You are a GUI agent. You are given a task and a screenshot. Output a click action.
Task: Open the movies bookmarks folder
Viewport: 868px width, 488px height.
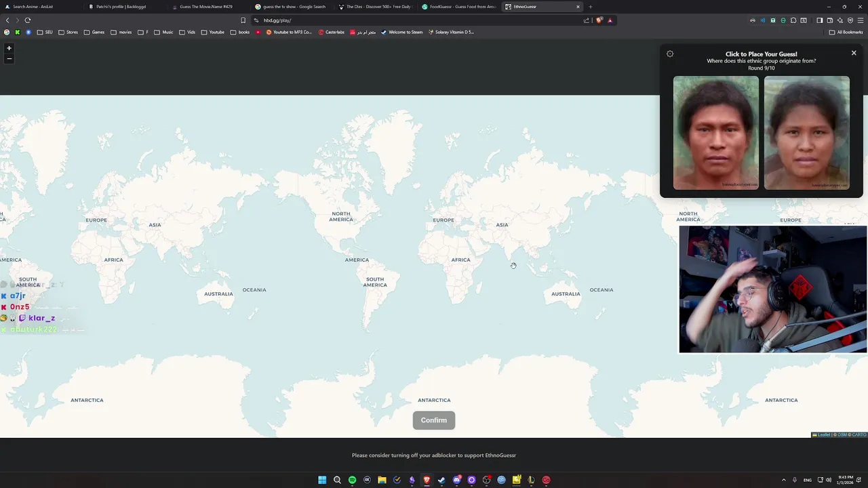pyautogui.click(x=121, y=32)
